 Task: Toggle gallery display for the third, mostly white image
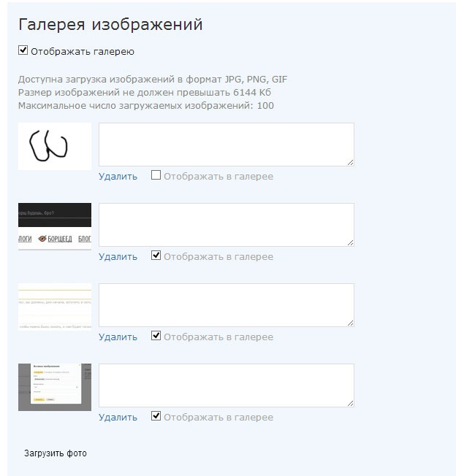(156, 335)
